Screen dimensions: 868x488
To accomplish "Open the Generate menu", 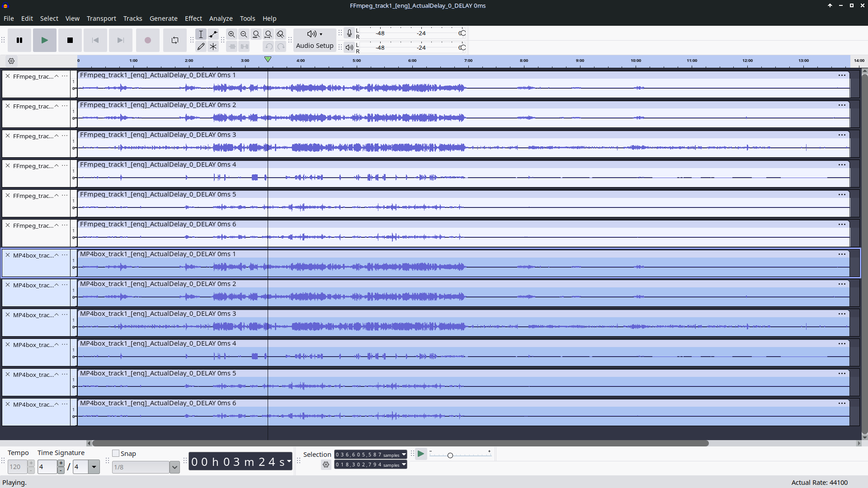I will [x=163, y=19].
